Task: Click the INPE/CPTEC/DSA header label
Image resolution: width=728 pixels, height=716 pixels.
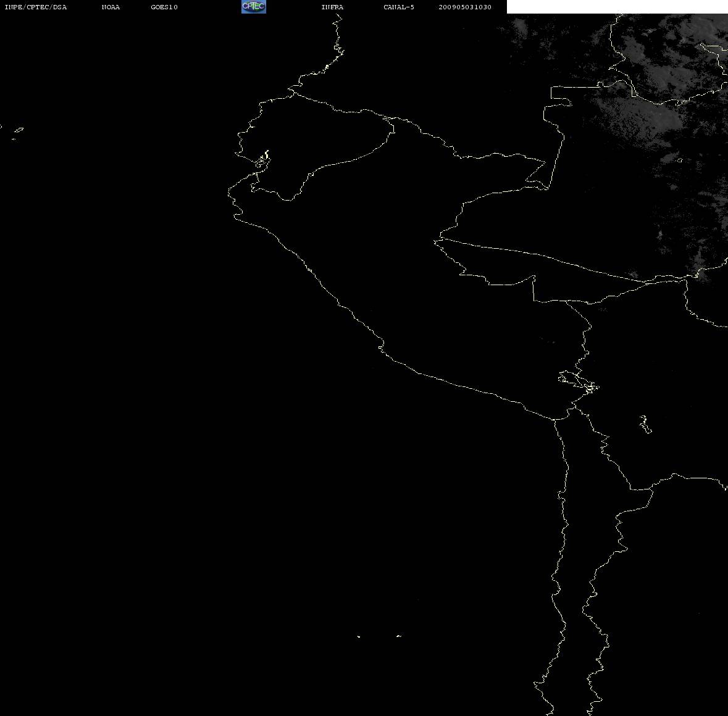Action: (x=36, y=7)
